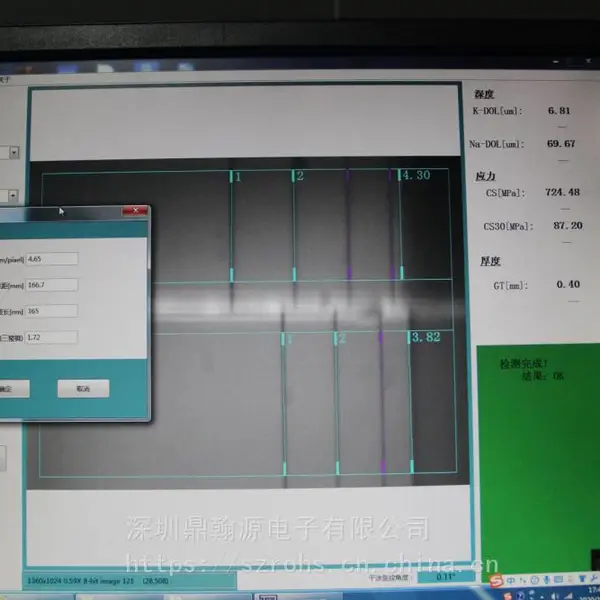
Task: Minimize the main measurement window
Action: tap(556, 62)
